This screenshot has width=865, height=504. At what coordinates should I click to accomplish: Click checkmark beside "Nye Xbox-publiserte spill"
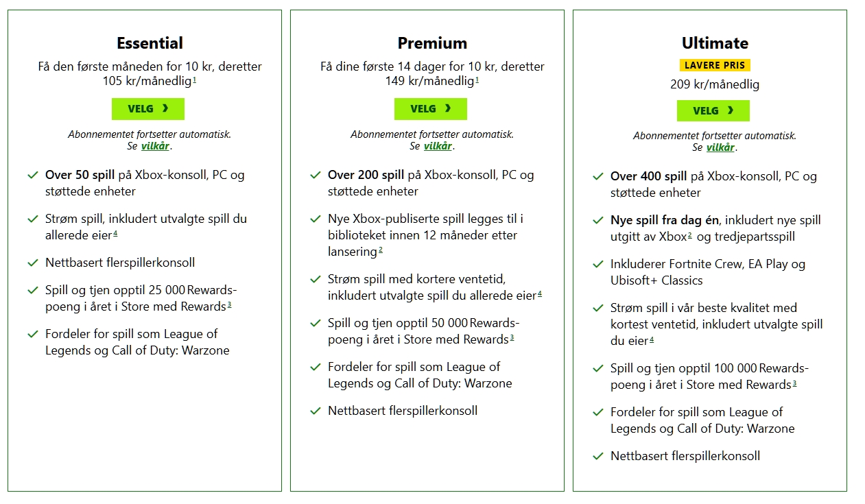(x=315, y=219)
